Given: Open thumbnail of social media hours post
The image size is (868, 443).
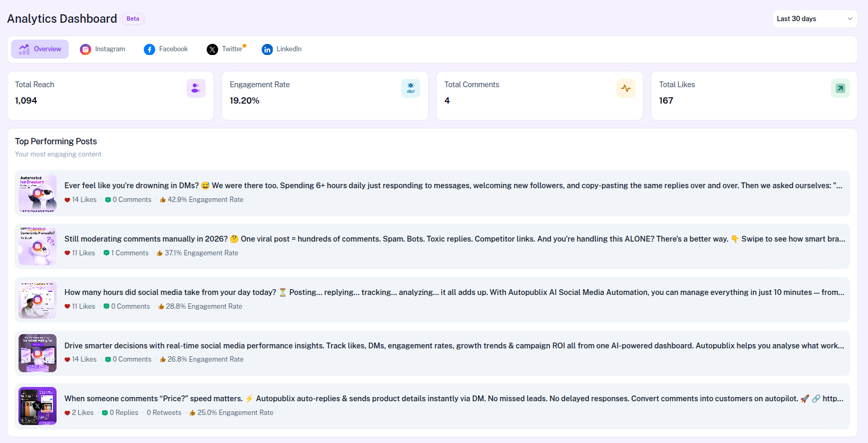Looking at the screenshot, I should pyautogui.click(x=38, y=300).
